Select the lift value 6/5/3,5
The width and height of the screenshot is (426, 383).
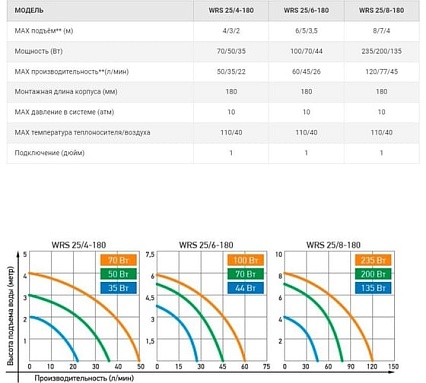click(306, 31)
